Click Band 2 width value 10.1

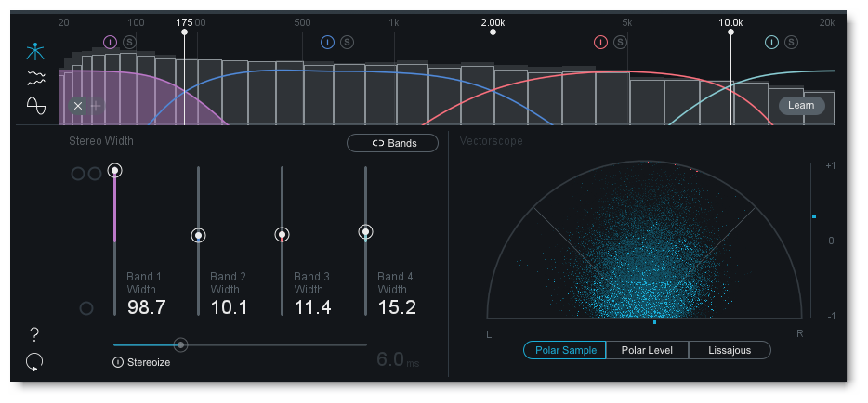pos(230,308)
